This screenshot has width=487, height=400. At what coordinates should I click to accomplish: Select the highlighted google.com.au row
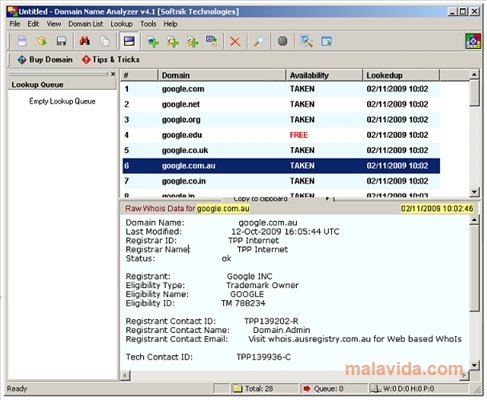[x=281, y=166]
